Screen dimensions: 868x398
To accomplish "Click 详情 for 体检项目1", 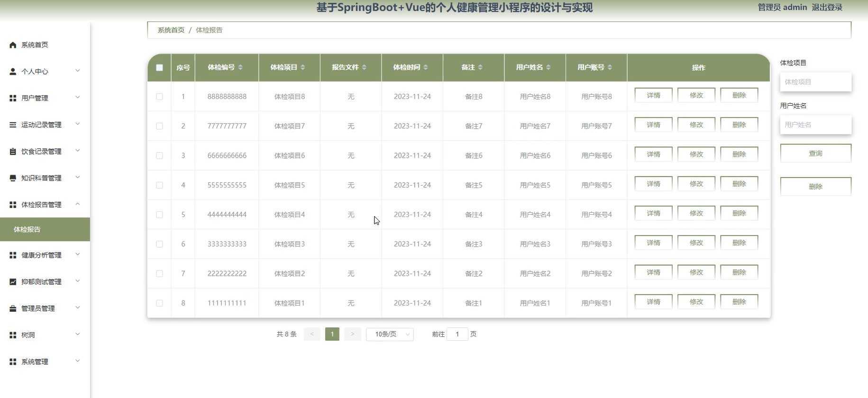I will [654, 302].
